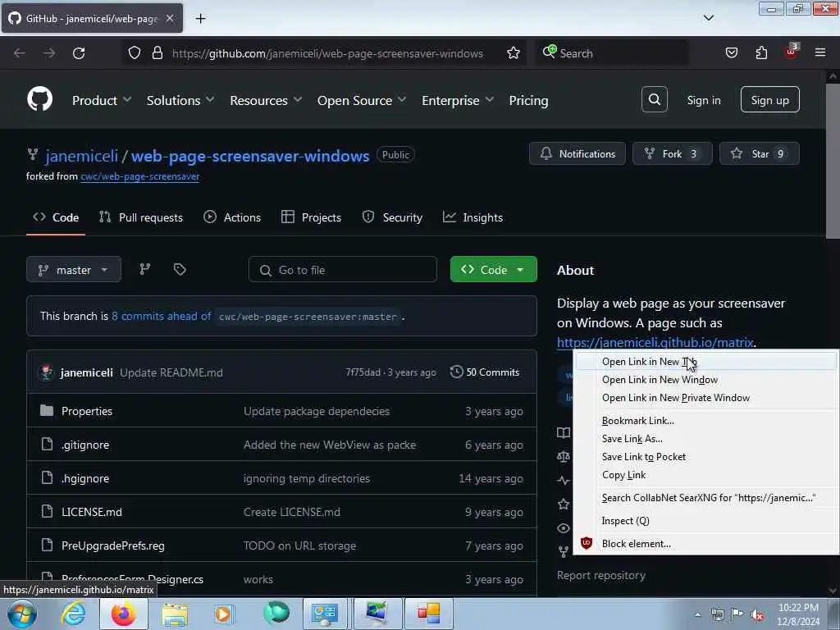The width and height of the screenshot is (840, 630).
Task: Switch to Pull requests tab
Action: point(141,217)
